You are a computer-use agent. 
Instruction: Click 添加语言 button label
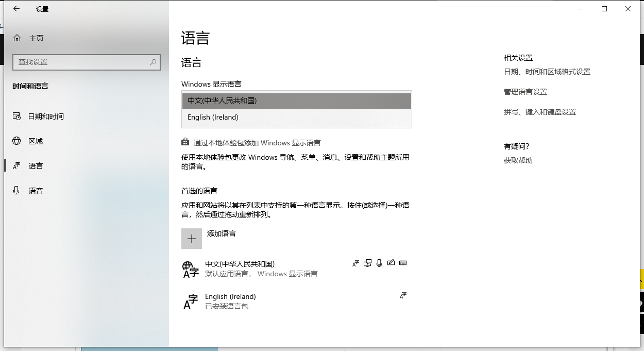pos(222,233)
